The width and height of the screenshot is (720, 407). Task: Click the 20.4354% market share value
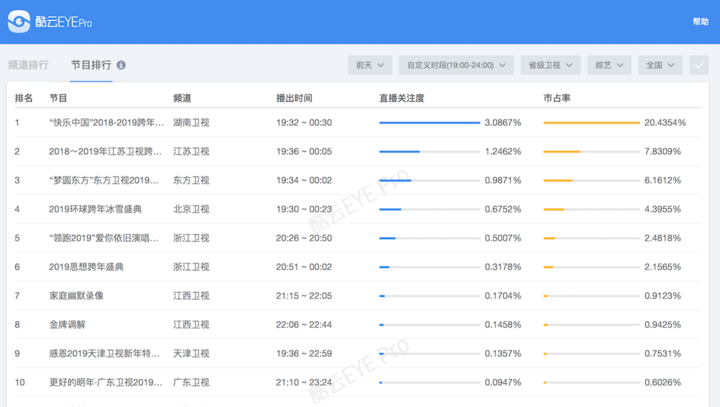coord(665,123)
